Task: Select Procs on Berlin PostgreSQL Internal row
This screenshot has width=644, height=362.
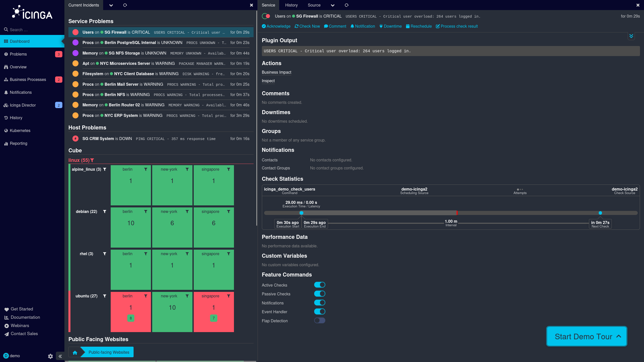Action: click(x=161, y=43)
